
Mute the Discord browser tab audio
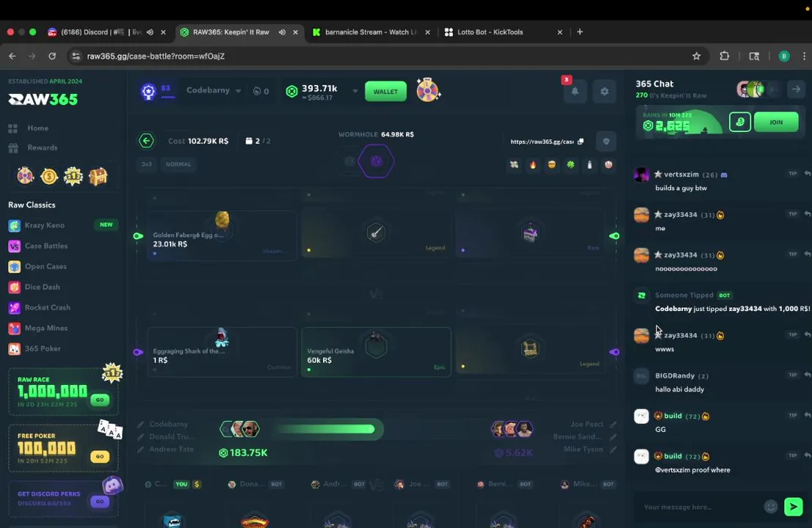pyautogui.click(x=150, y=32)
